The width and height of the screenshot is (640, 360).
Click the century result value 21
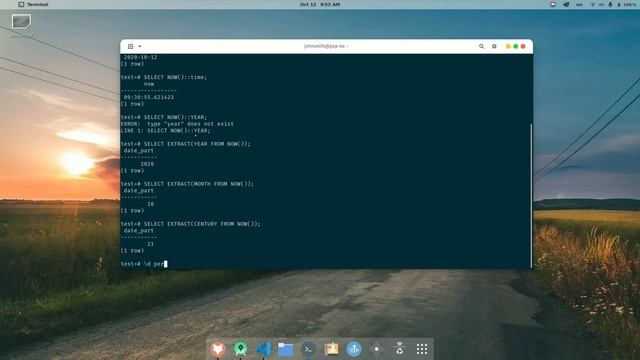[151, 244]
